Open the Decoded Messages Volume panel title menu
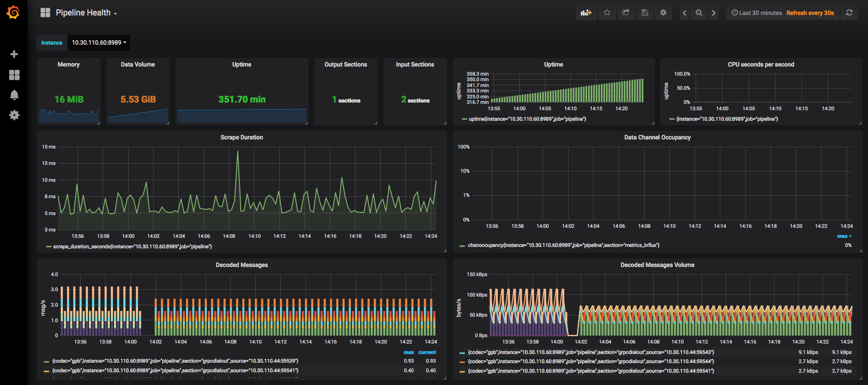The image size is (868, 385). [657, 265]
